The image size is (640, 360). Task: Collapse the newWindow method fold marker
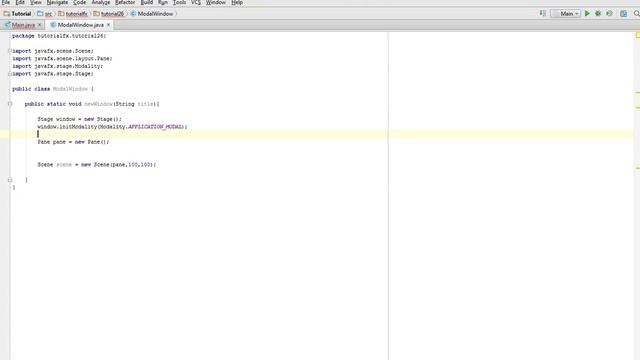[x=10, y=104]
